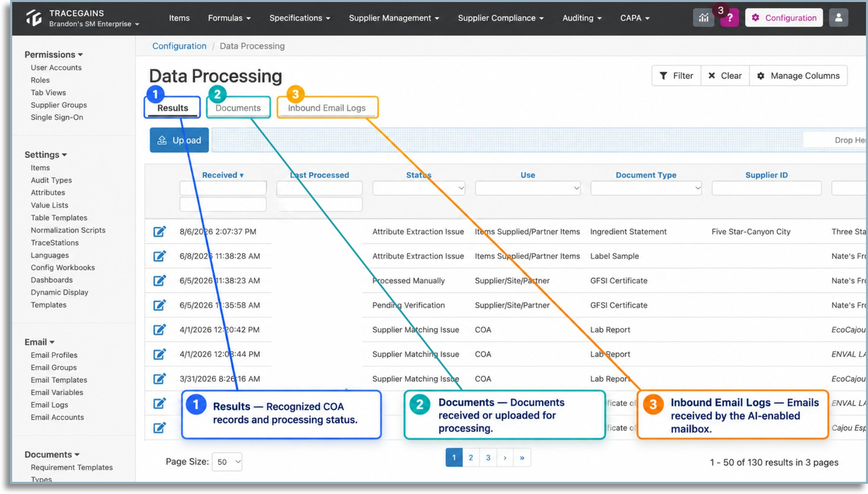The width and height of the screenshot is (868, 494).
Task: Click the TraceGains logo
Action: 34,18
